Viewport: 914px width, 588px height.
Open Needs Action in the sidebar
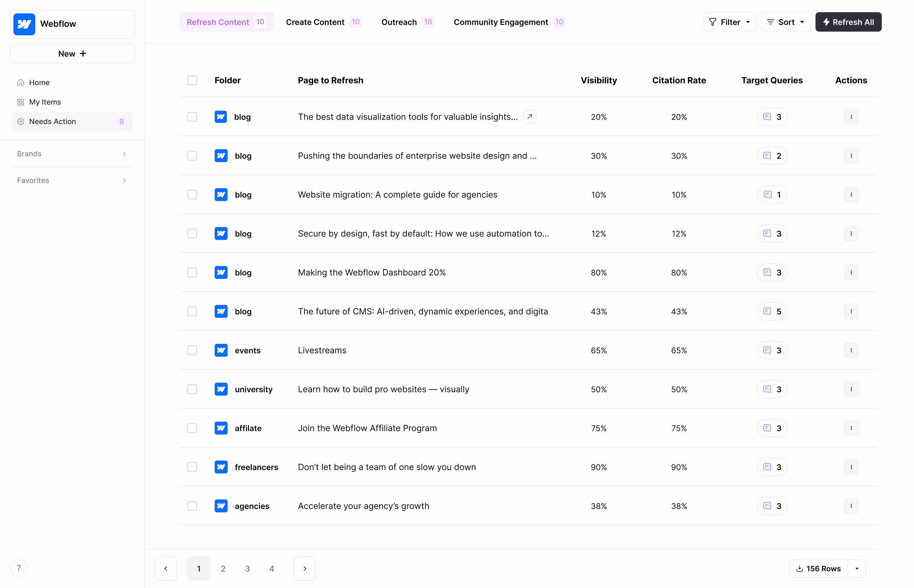72,121
